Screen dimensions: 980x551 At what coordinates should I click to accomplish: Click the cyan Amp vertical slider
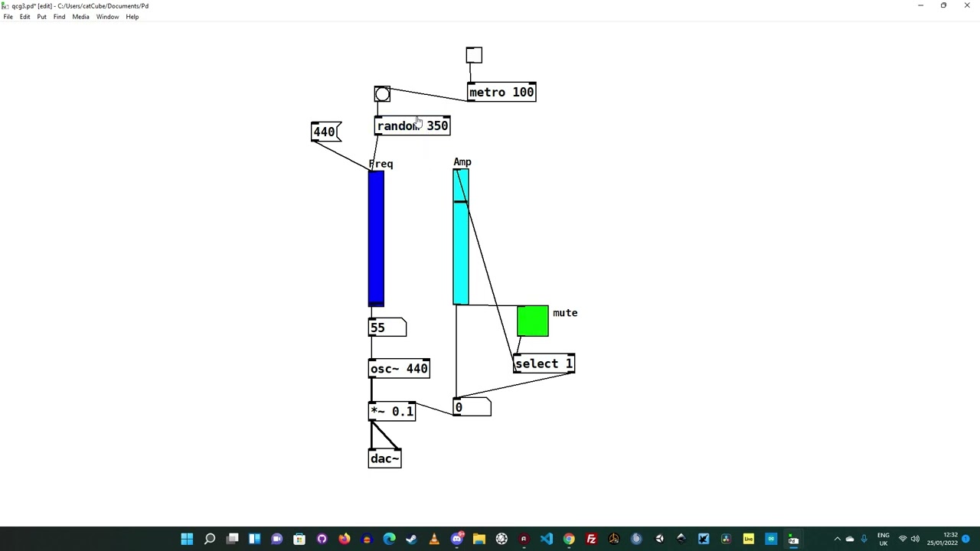point(461,237)
